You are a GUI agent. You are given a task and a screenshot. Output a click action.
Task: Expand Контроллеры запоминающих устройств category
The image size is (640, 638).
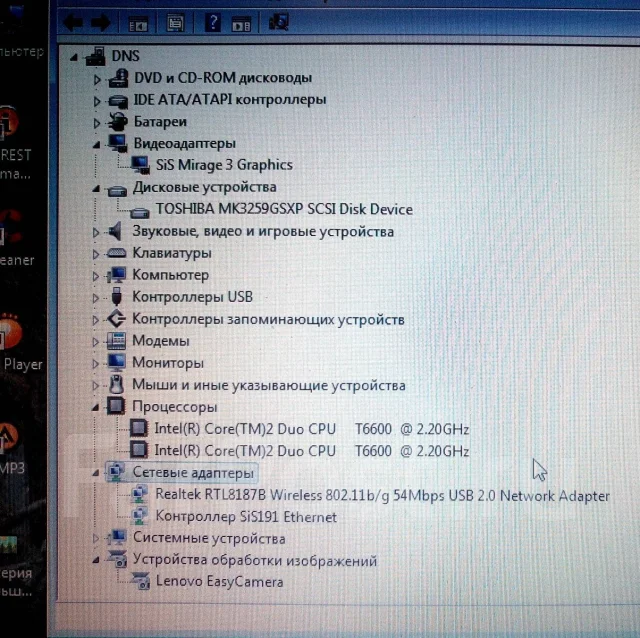coord(96,320)
